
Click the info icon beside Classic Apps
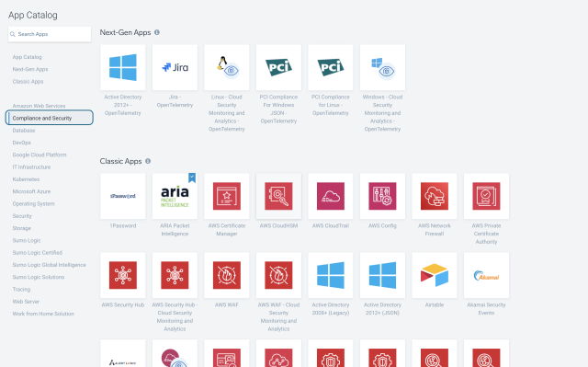tap(148, 161)
